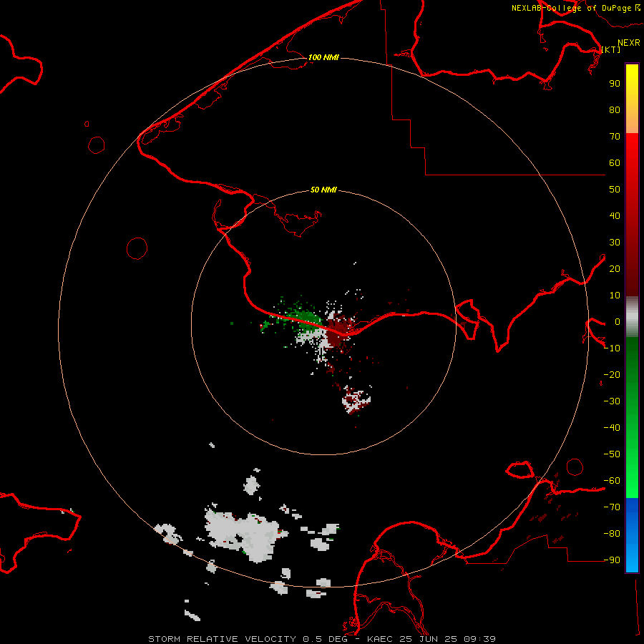The image size is (644, 644).
Task: Select the 20 knot scale label
Action: pos(615,269)
